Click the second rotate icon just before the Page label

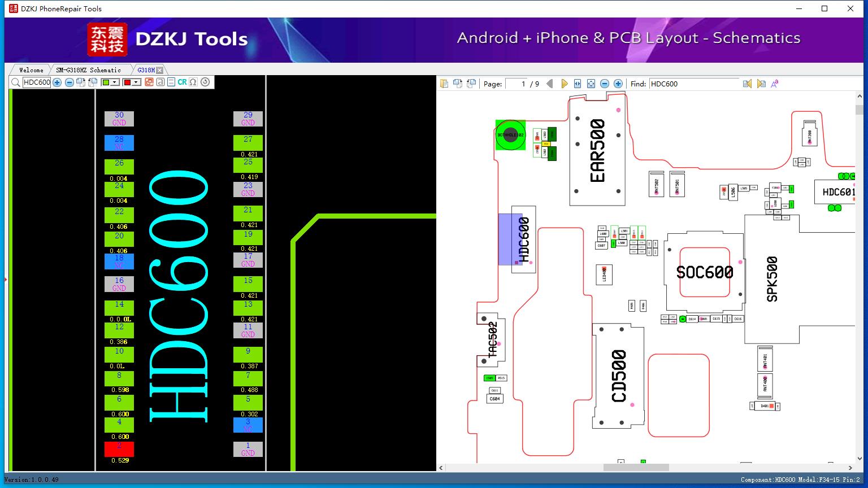pyautogui.click(x=471, y=84)
